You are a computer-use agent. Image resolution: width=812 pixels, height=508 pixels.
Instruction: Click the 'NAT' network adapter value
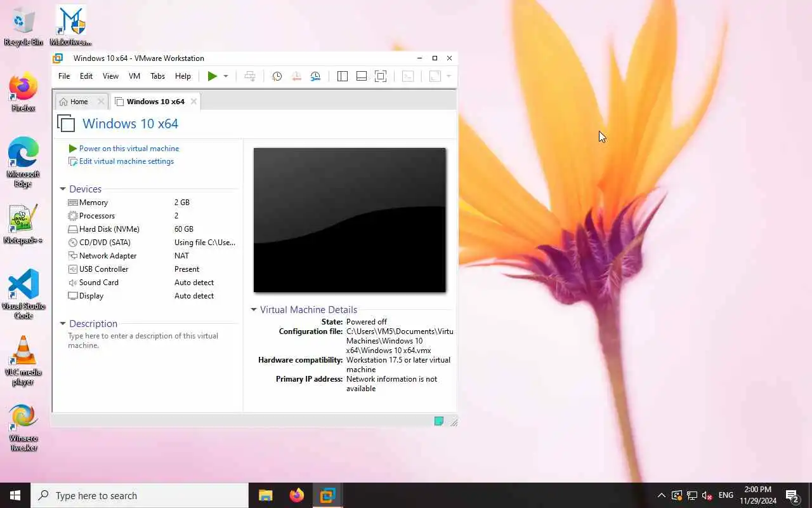click(181, 256)
